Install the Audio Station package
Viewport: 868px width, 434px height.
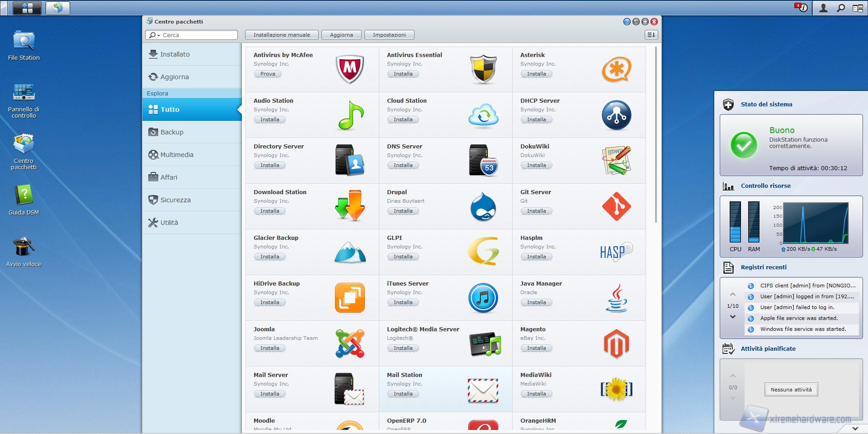point(269,120)
